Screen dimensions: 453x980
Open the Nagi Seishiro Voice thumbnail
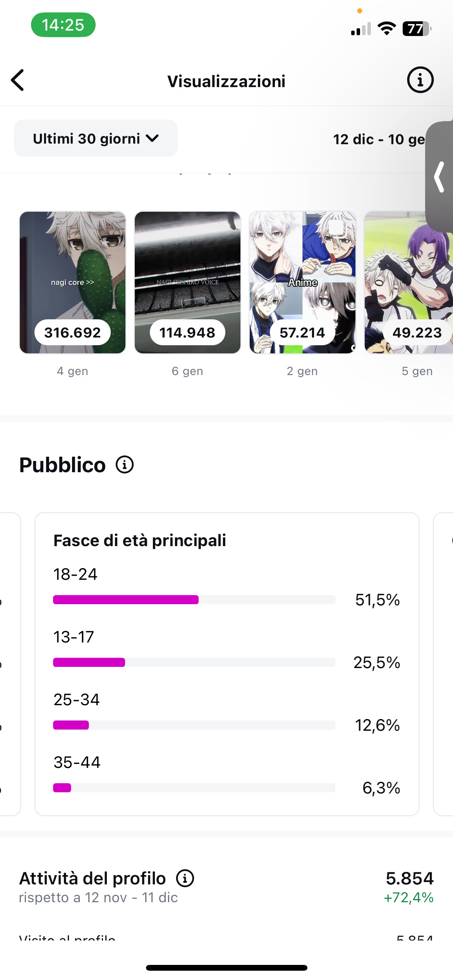pyautogui.click(x=187, y=282)
